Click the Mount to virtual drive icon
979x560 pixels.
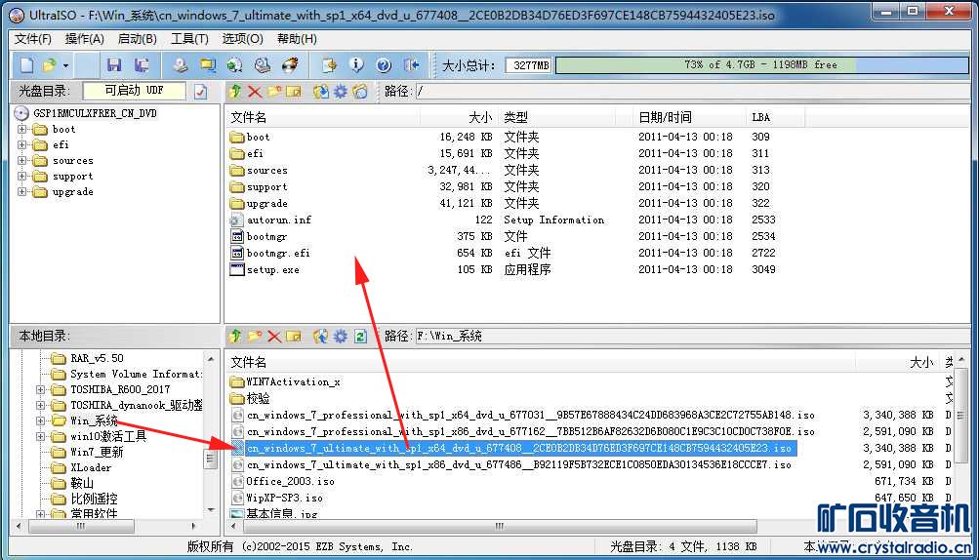coord(263,65)
